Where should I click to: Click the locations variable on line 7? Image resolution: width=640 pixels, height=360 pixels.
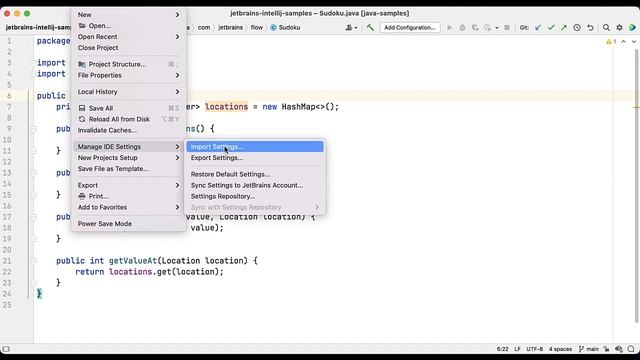point(226,107)
